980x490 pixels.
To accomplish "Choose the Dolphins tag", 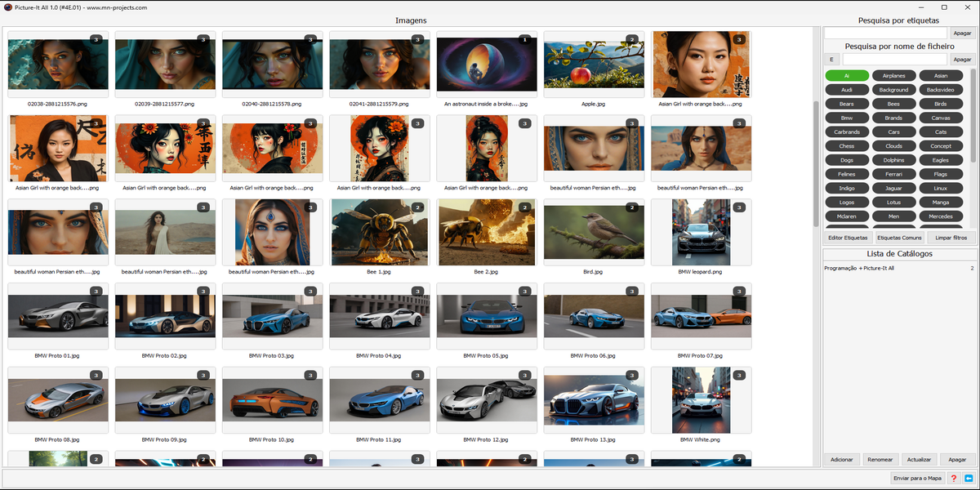I will (894, 160).
